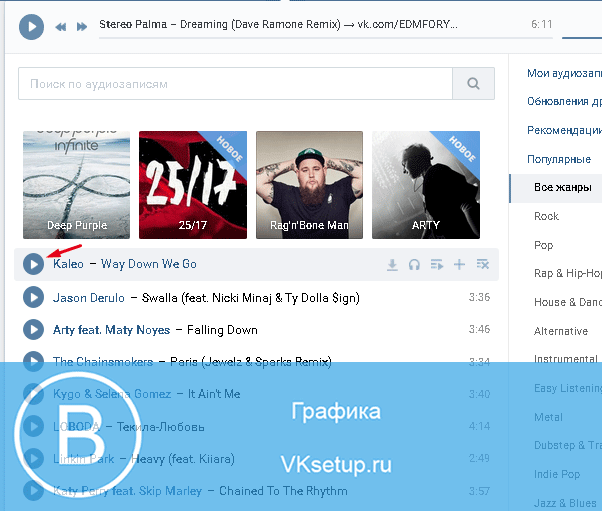
Task: Open the Обновления друзей section
Action: point(564,101)
